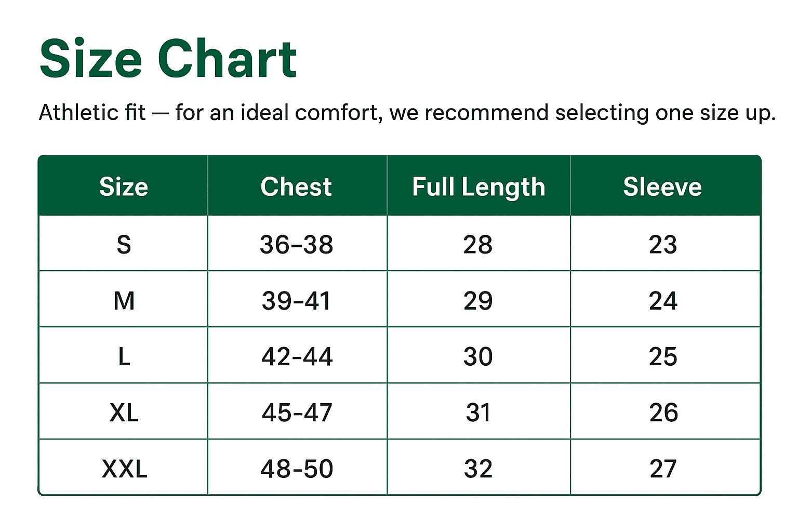This screenshot has height=532, width=798.
Task: Select the Chest column header
Action: tap(296, 187)
